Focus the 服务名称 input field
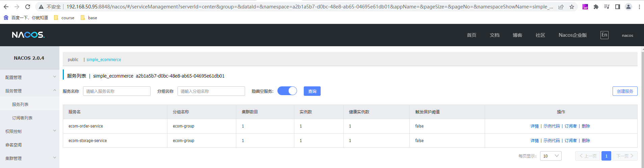 pos(117,91)
